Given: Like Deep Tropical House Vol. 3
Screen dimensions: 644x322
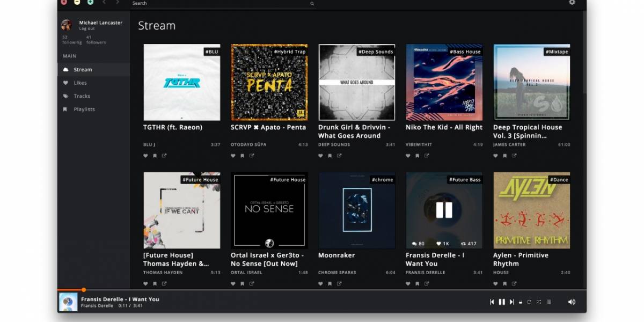Looking at the screenshot, I should 495,156.
